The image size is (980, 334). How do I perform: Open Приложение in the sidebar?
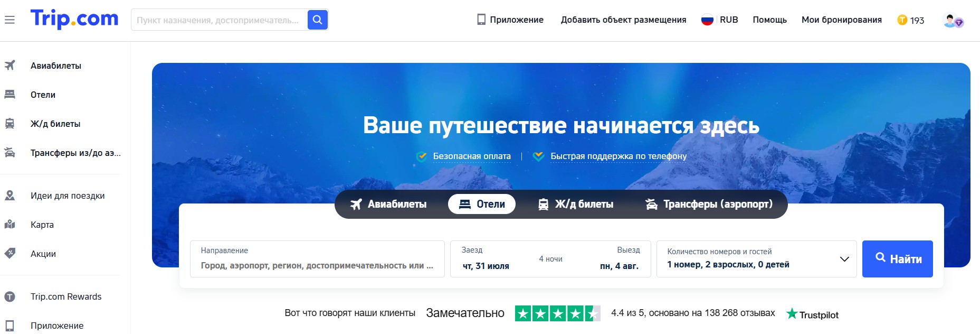pos(57,326)
